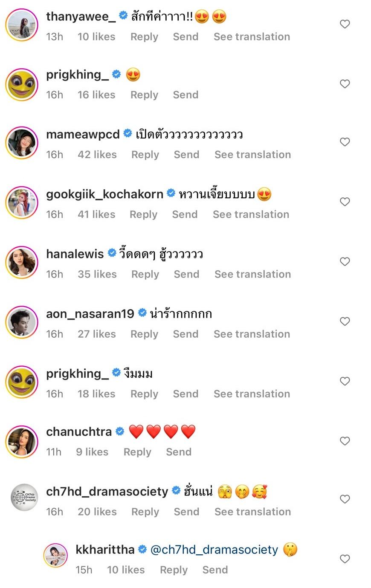
Task: View ch7hd_dramasociety's profile picture
Action: [x=24, y=497]
